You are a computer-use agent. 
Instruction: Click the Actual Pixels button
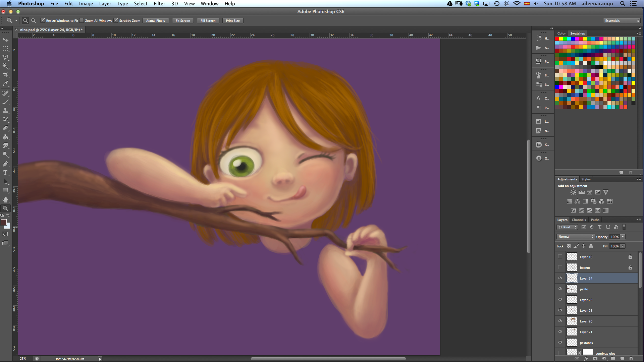point(155,20)
